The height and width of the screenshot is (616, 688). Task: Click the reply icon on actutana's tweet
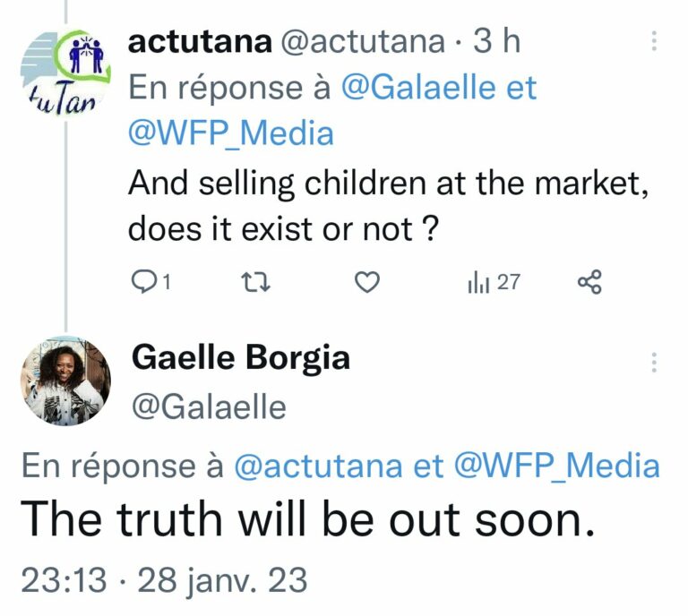pos(142,282)
